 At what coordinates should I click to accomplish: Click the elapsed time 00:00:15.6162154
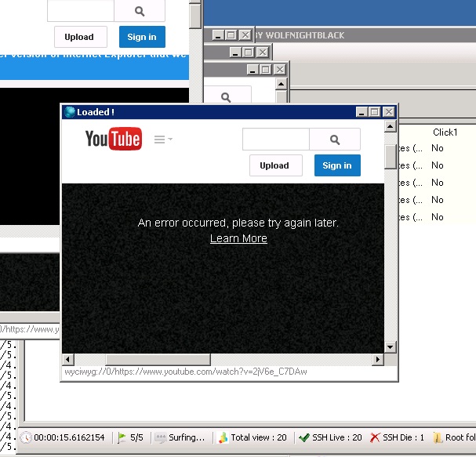[69, 437]
